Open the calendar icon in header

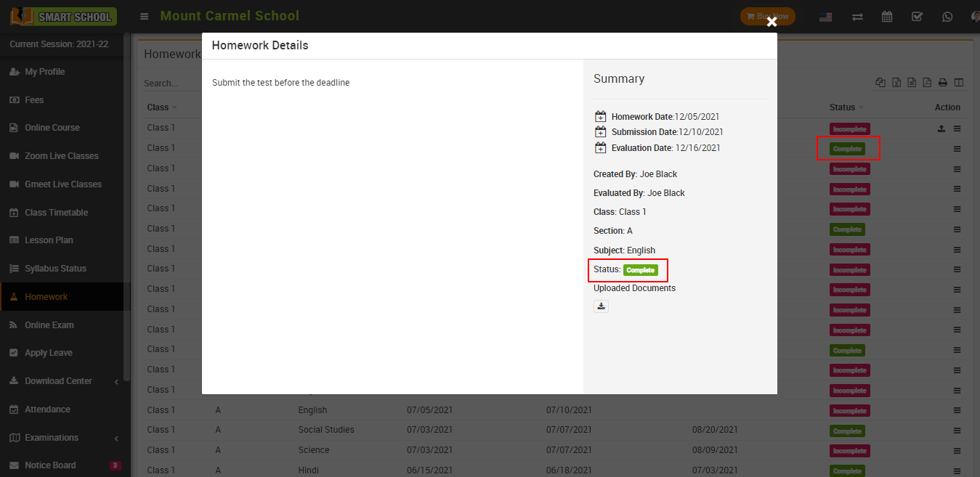click(x=887, y=17)
